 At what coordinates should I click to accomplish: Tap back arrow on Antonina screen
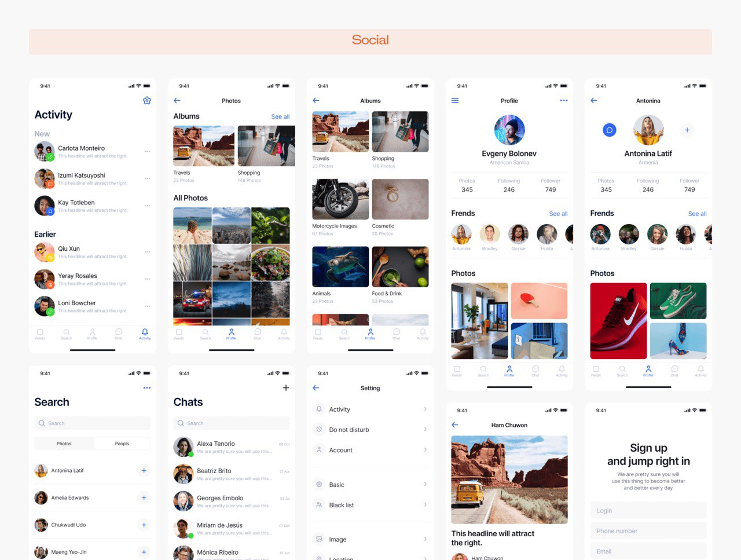click(x=594, y=101)
